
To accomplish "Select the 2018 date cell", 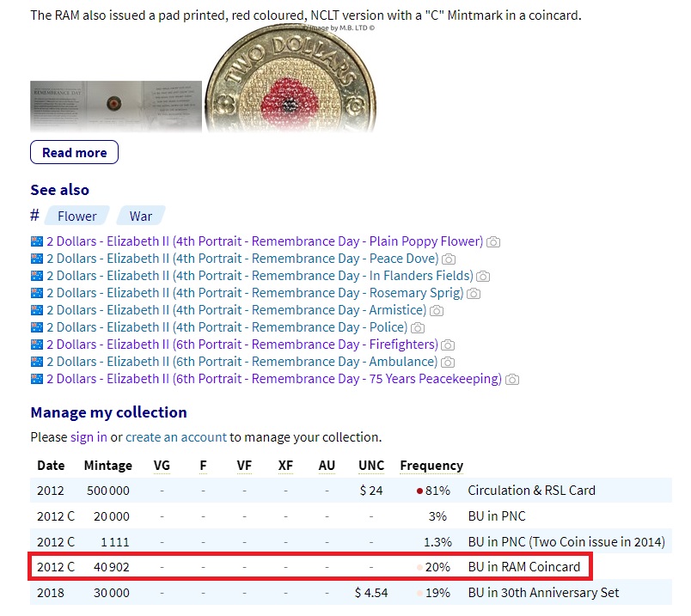I will tap(50, 593).
